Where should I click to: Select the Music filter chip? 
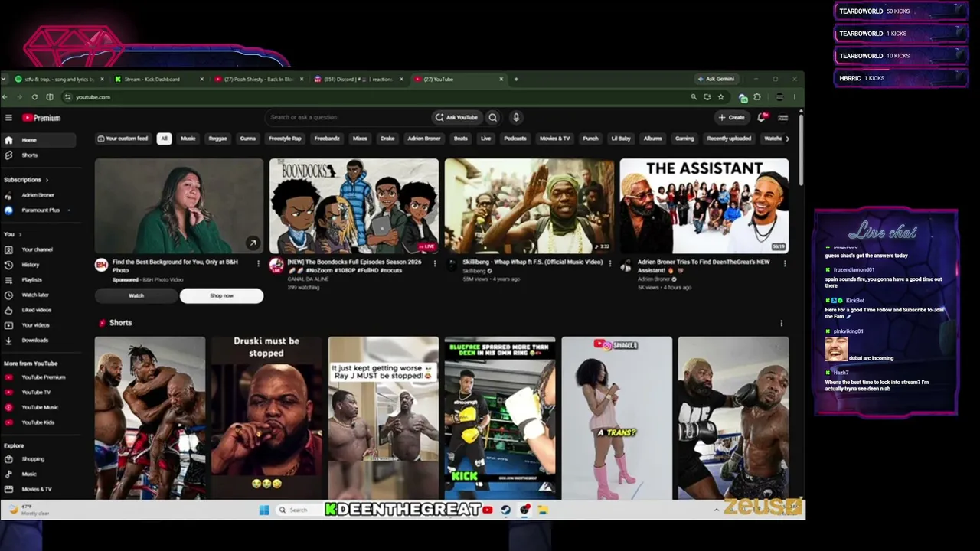point(188,139)
